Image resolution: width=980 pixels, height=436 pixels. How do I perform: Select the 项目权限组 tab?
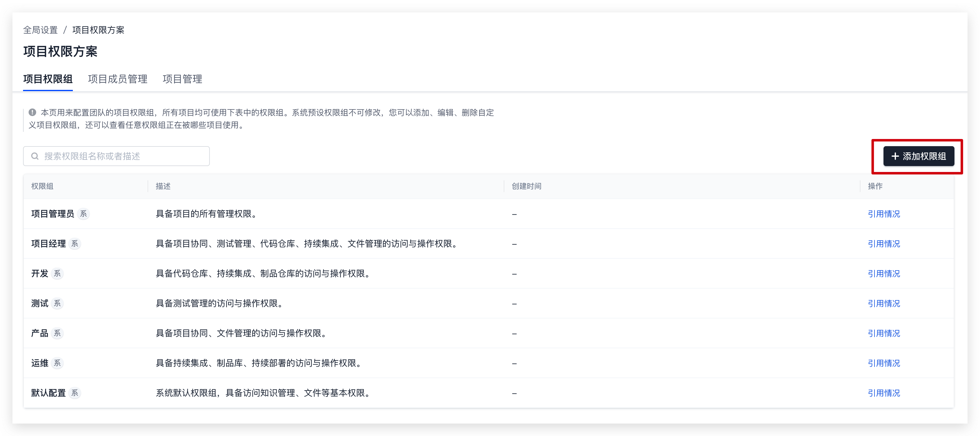(x=48, y=79)
